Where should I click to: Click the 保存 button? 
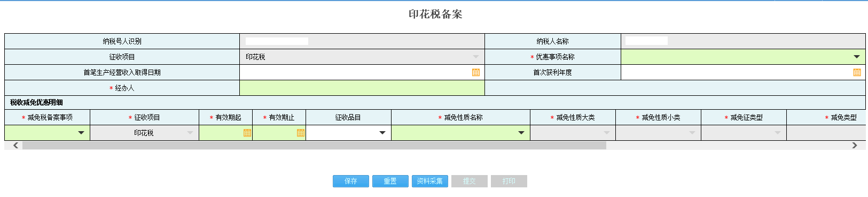tap(351, 181)
